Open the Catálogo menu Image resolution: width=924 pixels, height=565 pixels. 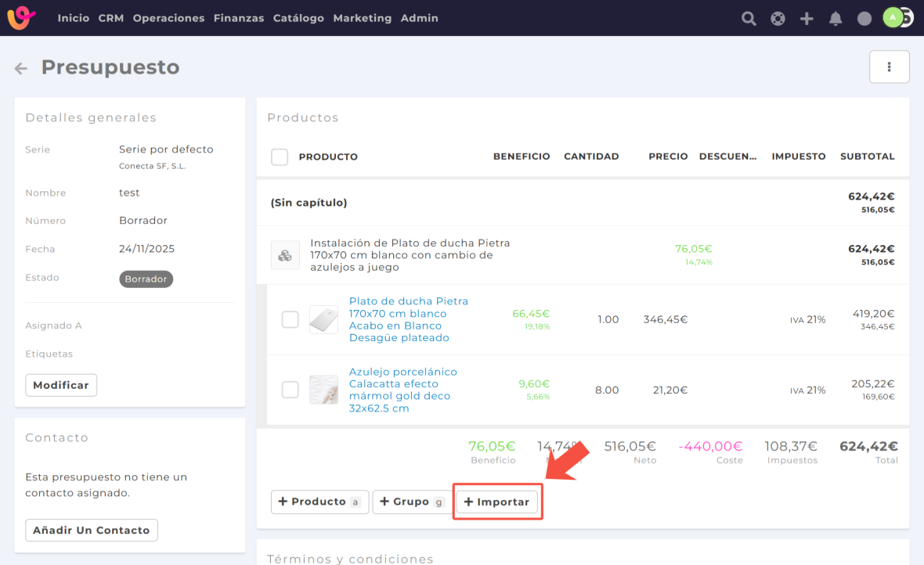point(298,18)
